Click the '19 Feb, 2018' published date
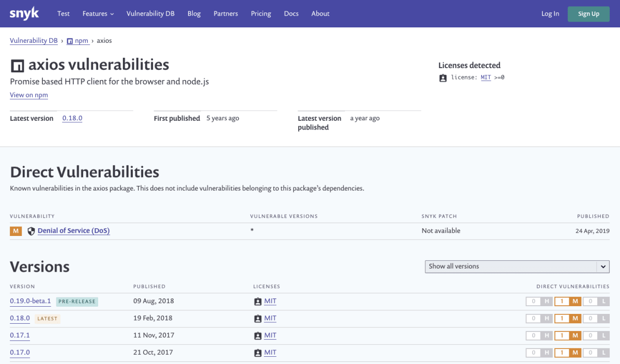Image resolution: width=620 pixels, height=364 pixels. 153,318
